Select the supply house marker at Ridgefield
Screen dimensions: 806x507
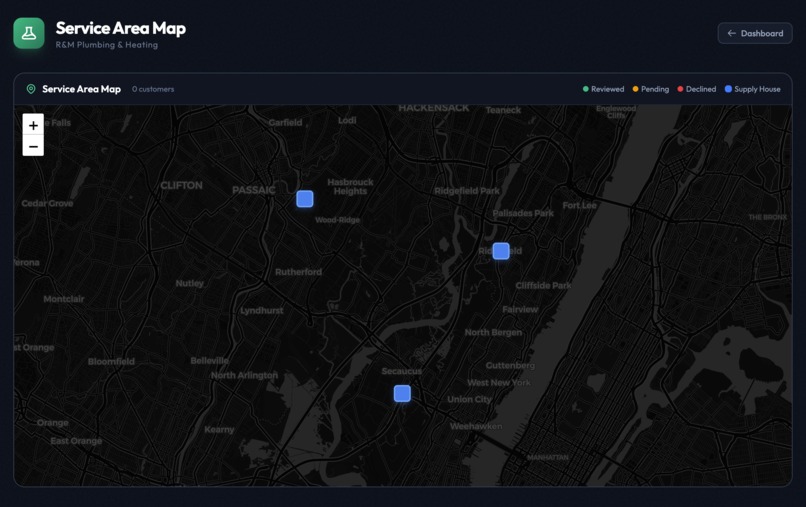pos(501,251)
